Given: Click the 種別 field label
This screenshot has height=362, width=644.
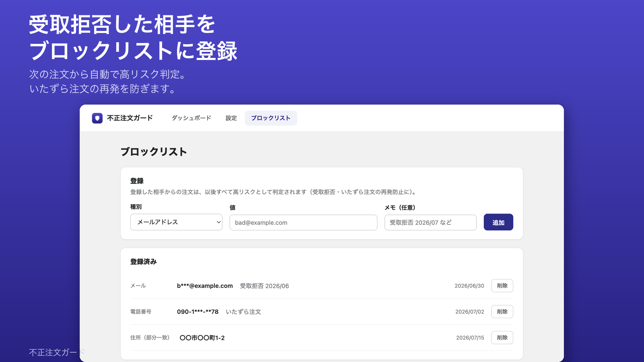Looking at the screenshot, I should [x=136, y=207].
